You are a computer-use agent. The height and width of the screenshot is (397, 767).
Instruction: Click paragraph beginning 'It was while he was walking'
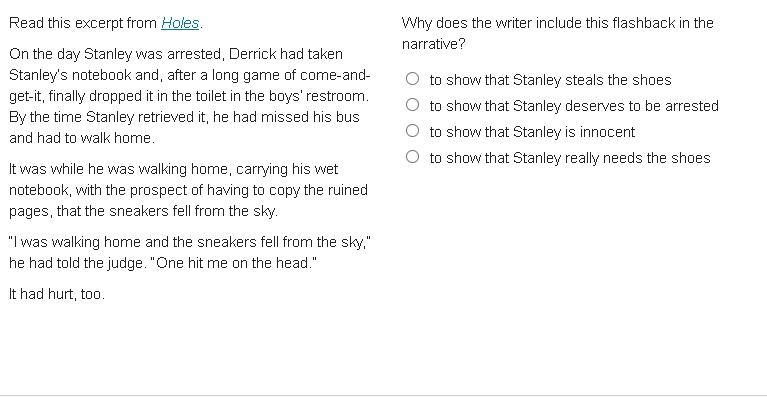[188, 190]
